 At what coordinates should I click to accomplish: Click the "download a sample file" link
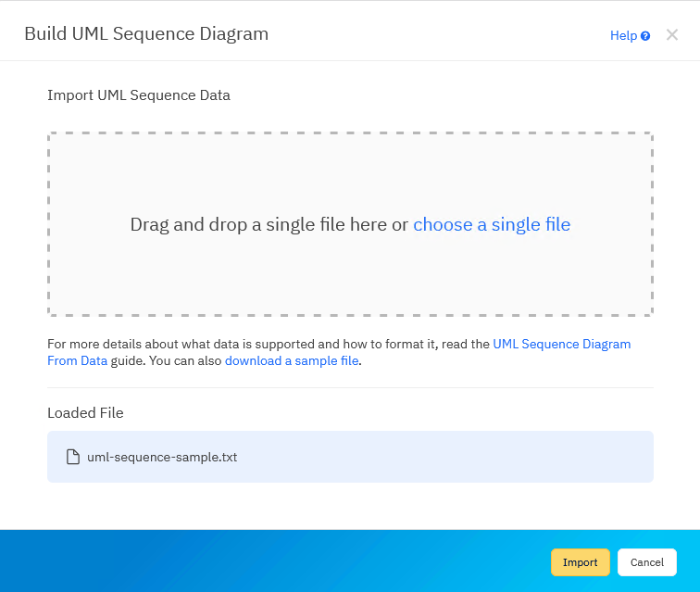click(x=291, y=361)
